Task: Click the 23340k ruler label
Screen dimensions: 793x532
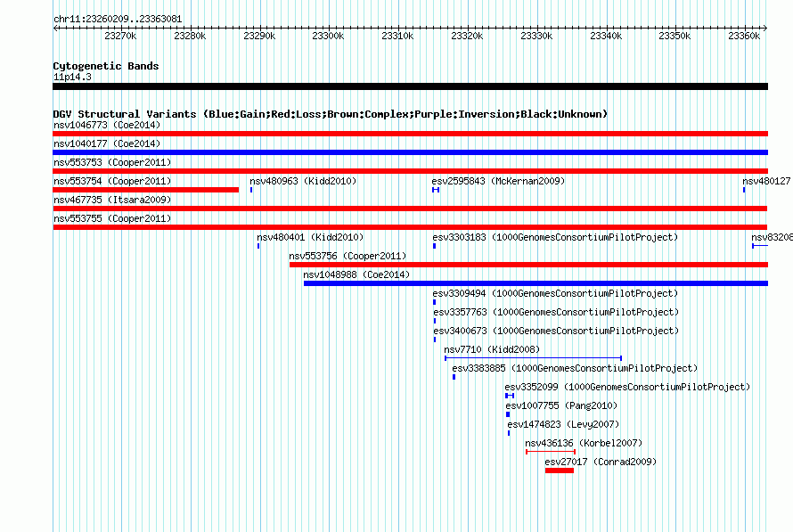Action: 606,36
